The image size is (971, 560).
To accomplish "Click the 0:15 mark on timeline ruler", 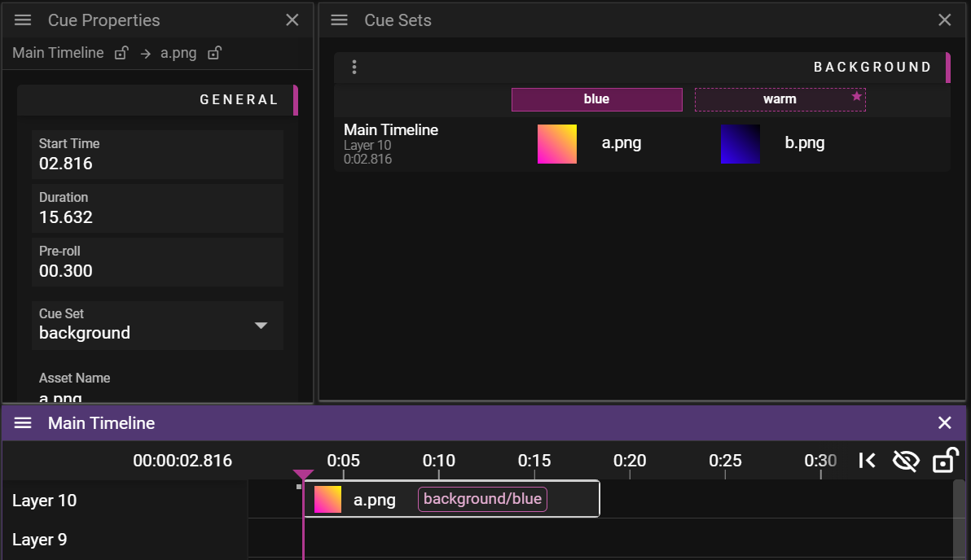I will [534, 461].
